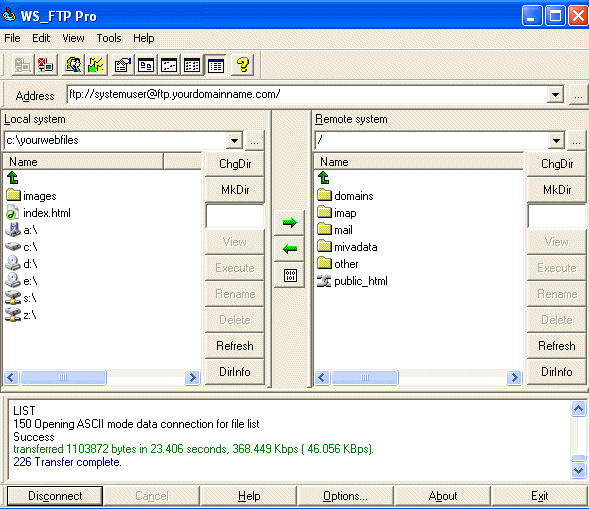Click the green and yellow puzzle-pieces toolbar icon
589x509 pixels.
click(96, 65)
